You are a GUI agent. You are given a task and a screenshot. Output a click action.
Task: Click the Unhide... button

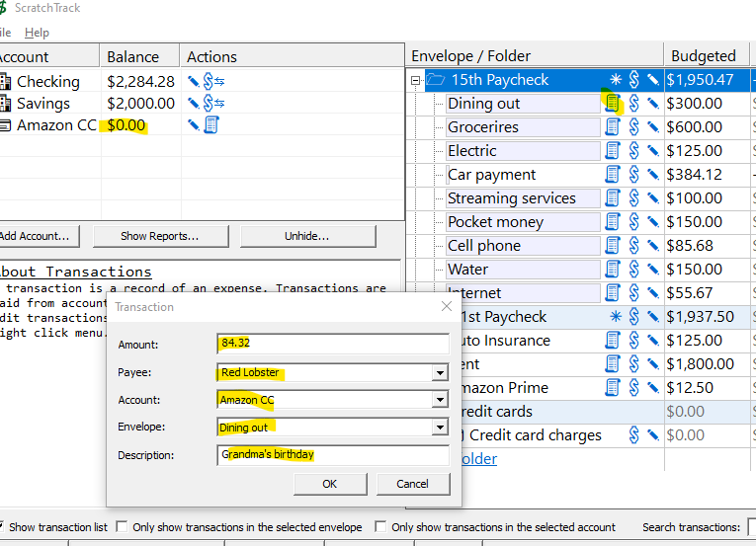[x=307, y=236]
